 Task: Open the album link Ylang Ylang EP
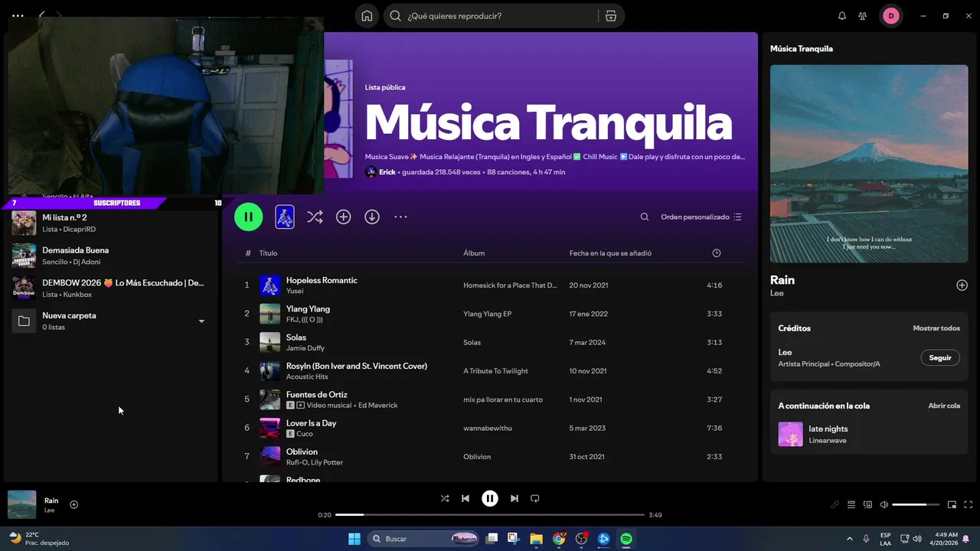pyautogui.click(x=487, y=314)
